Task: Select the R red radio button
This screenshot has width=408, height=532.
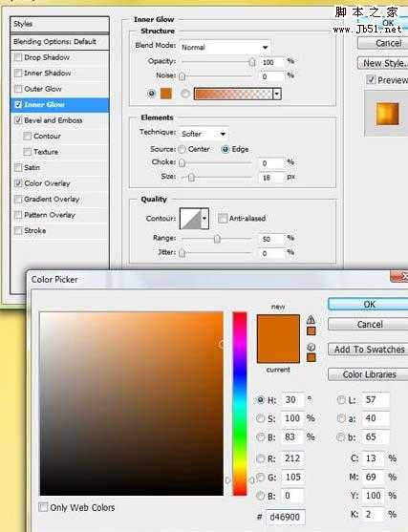Action: pyautogui.click(x=260, y=458)
